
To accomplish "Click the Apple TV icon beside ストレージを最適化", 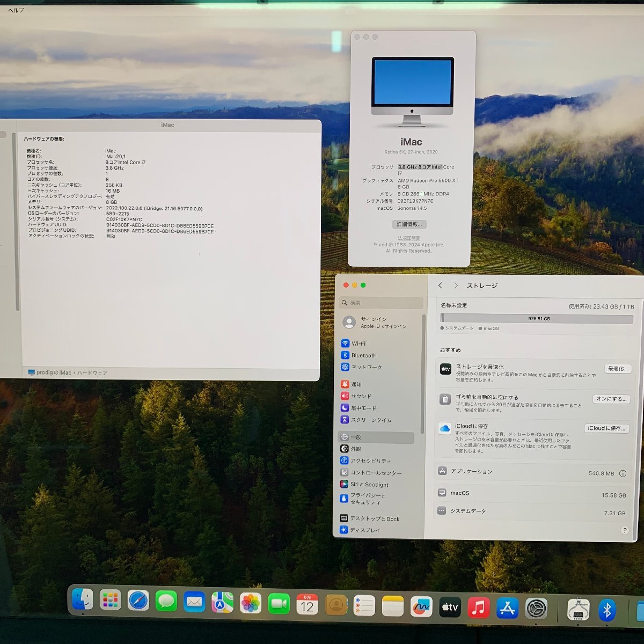I will point(445,369).
